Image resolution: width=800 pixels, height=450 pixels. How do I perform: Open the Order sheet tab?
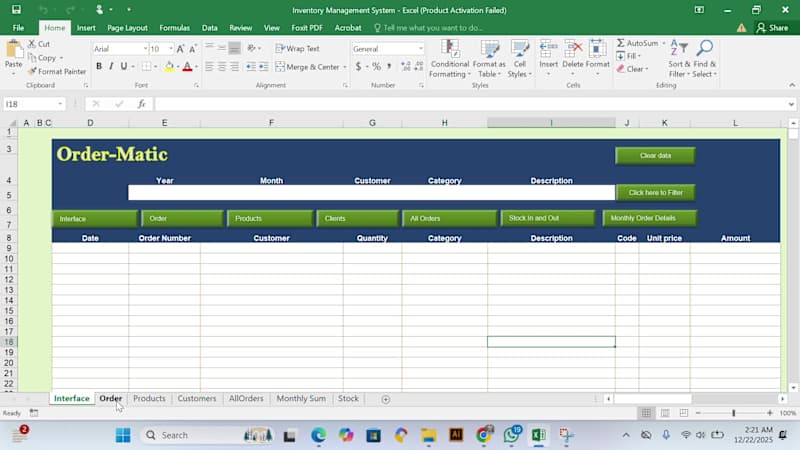(x=111, y=398)
